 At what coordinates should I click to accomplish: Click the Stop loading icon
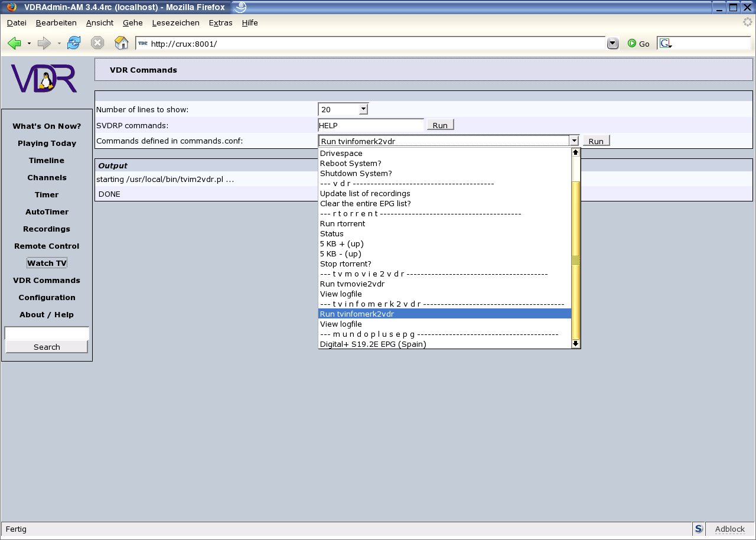[97, 43]
